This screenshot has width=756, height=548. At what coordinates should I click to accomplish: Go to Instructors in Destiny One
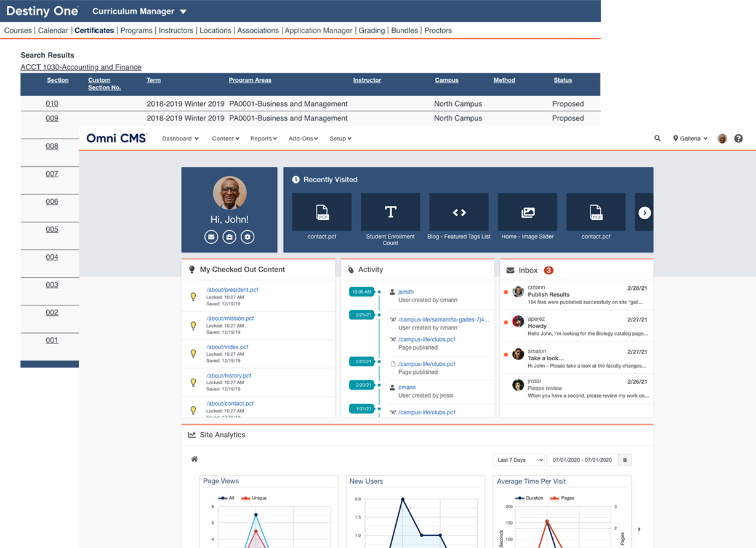point(176,30)
